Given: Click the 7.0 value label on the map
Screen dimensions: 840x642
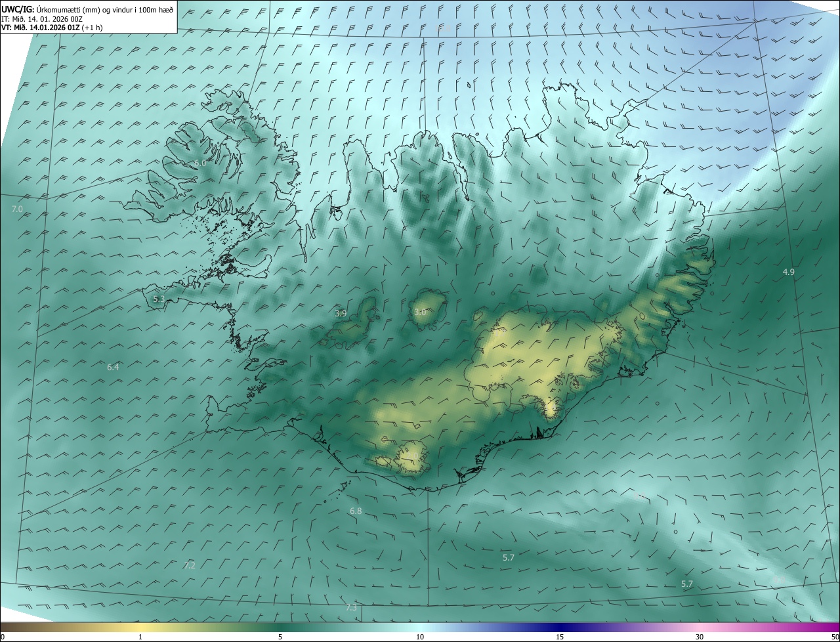Looking at the screenshot, I should tap(18, 209).
